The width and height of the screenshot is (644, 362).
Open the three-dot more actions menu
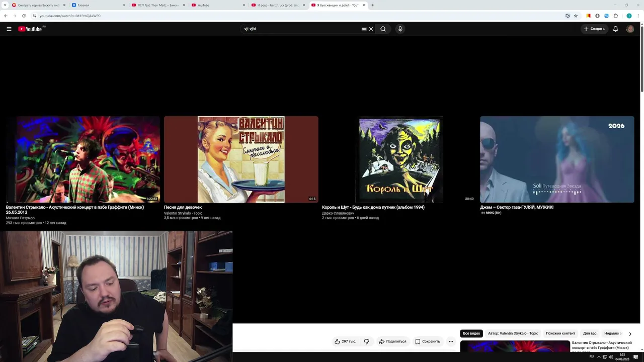451,341
